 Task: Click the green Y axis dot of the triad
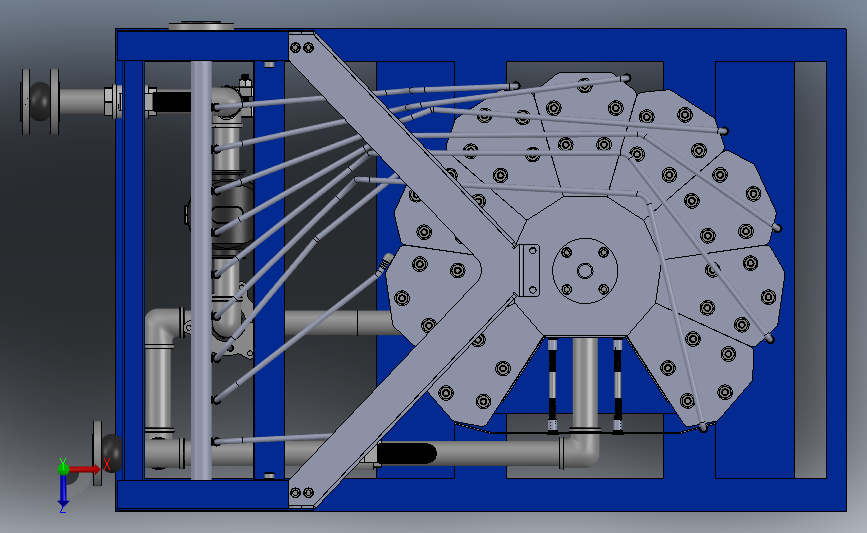pyautogui.click(x=63, y=468)
